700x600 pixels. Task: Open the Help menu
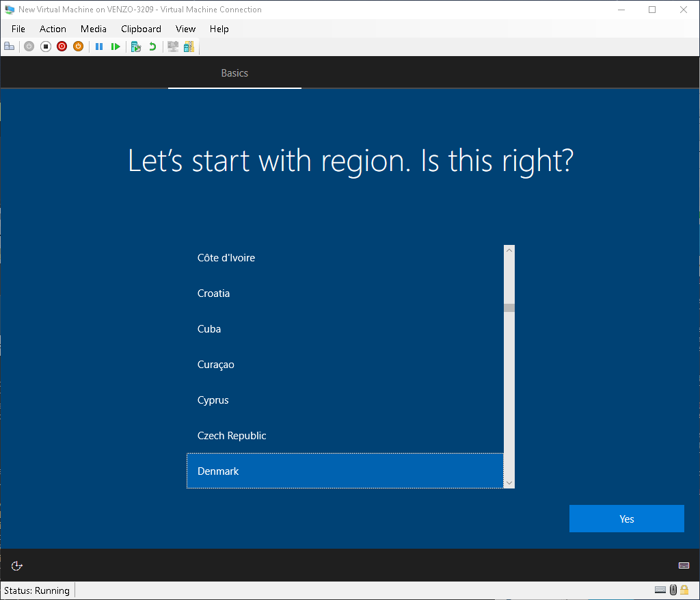(x=219, y=29)
